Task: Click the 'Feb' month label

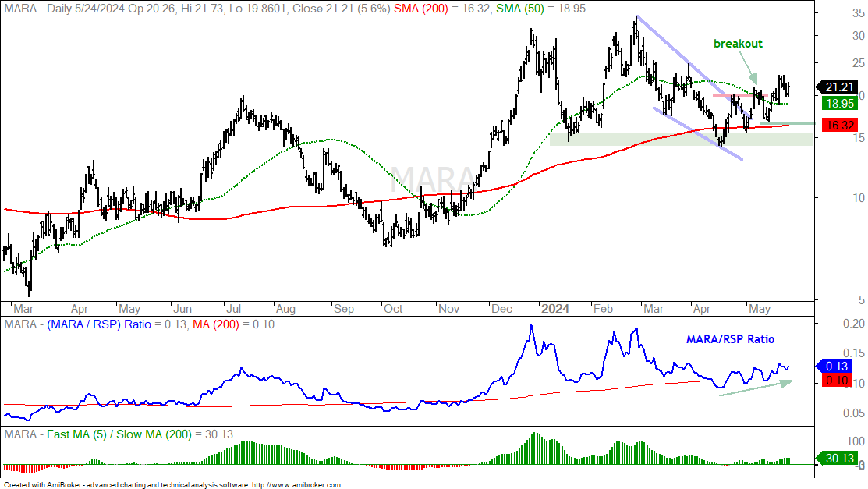Action: pos(603,309)
